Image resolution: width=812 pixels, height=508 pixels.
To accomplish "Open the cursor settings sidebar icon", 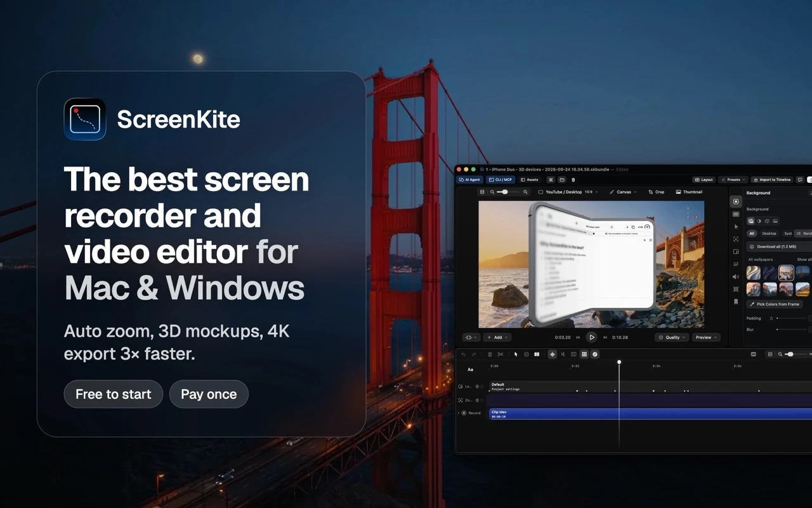I will click(x=736, y=227).
